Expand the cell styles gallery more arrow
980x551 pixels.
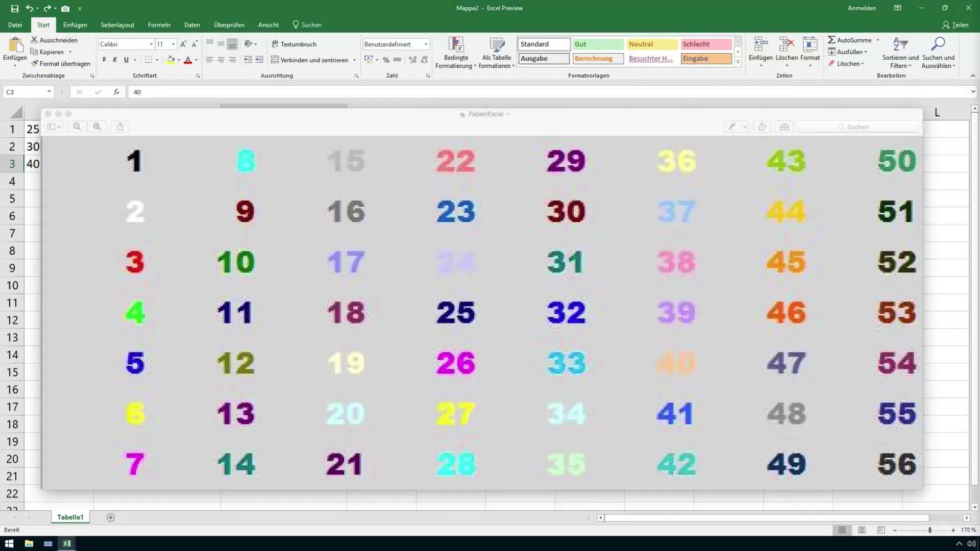click(738, 62)
